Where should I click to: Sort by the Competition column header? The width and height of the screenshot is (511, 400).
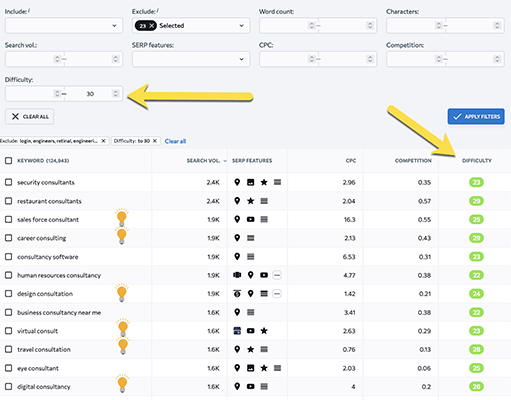413,161
